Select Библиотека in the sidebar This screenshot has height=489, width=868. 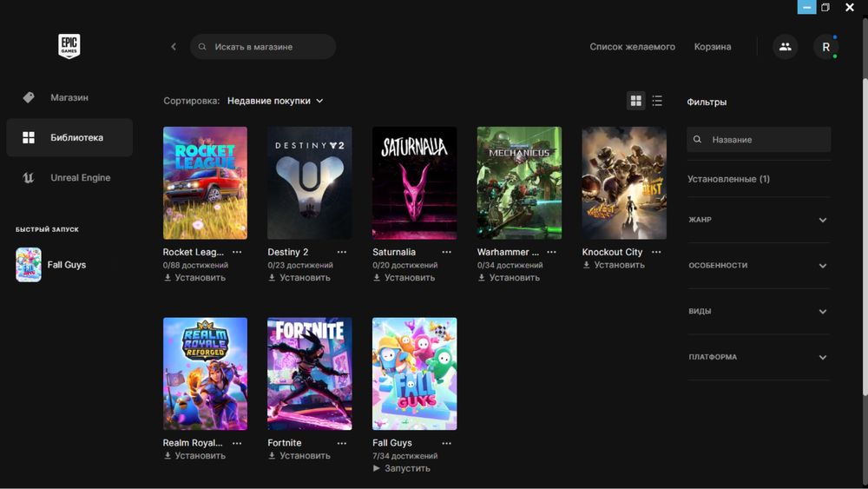coord(69,137)
